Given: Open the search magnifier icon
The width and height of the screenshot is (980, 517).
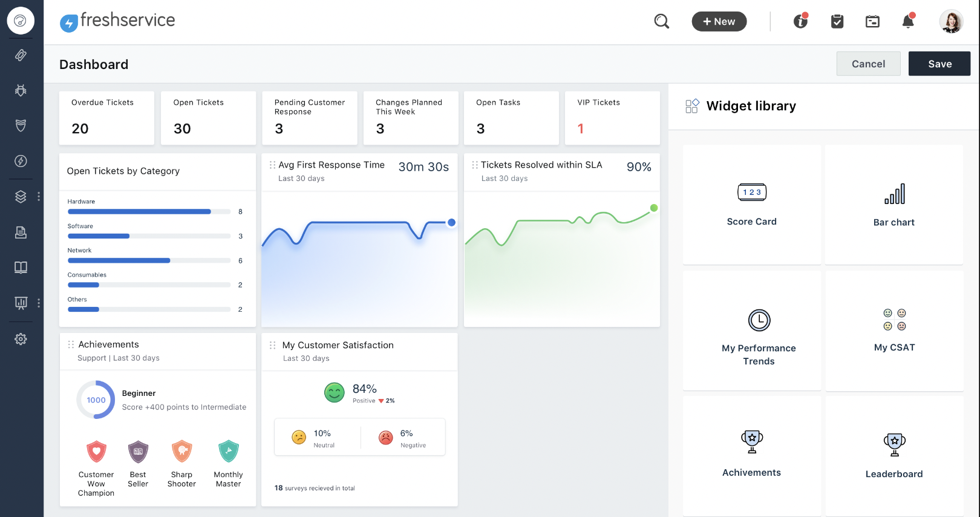Looking at the screenshot, I should coord(662,21).
